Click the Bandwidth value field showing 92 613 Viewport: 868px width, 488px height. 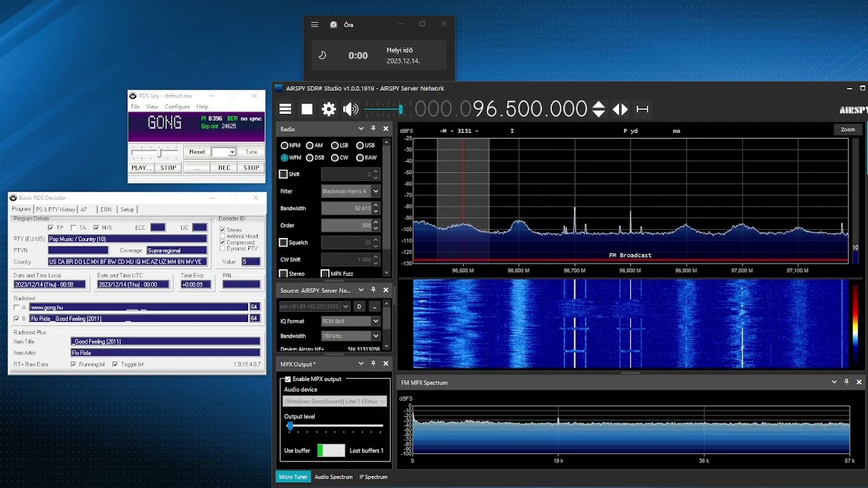click(347, 208)
